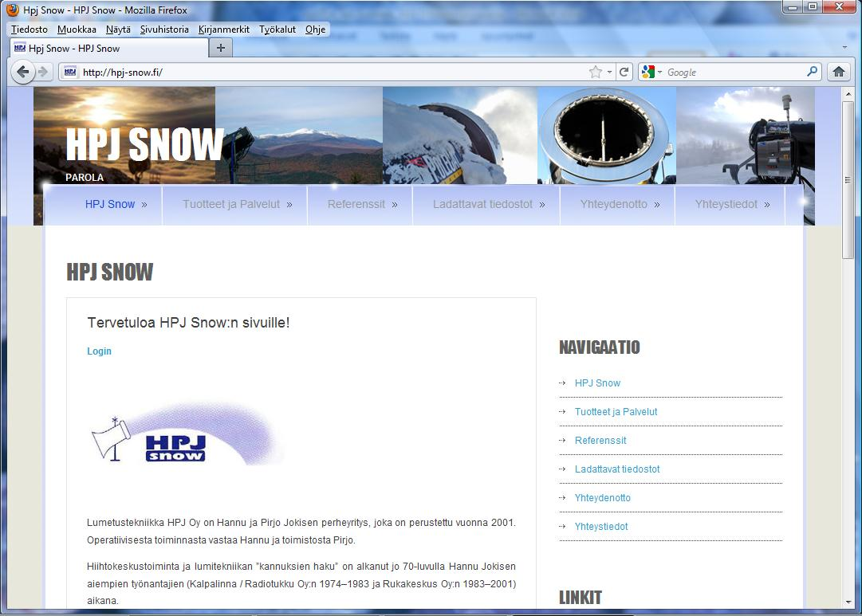862x616 pixels.
Task: Minimize the Firefox window
Action: tap(792, 7)
